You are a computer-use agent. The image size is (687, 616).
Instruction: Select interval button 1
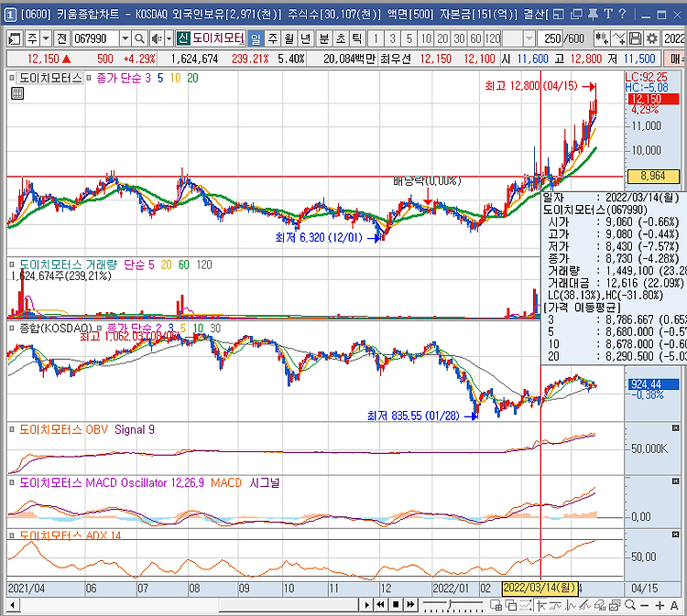[x=376, y=39]
